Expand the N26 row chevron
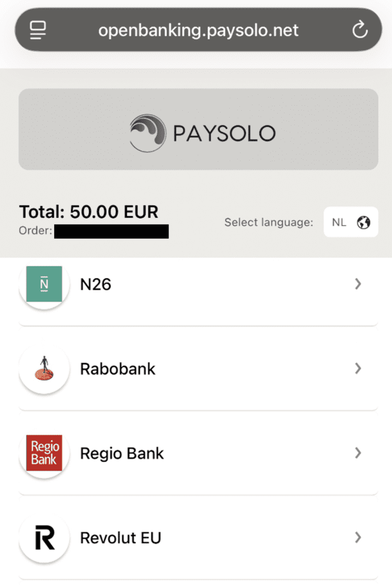The width and height of the screenshot is (392, 585). point(358,284)
